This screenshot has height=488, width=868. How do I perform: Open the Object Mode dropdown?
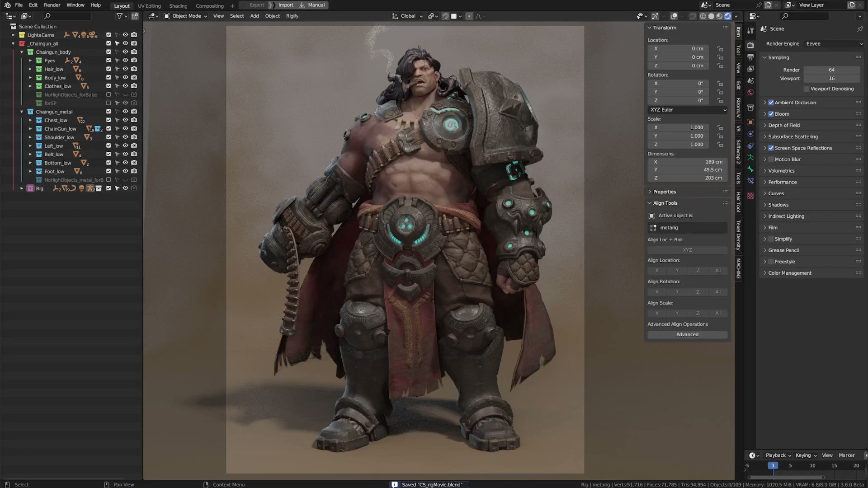186,16
